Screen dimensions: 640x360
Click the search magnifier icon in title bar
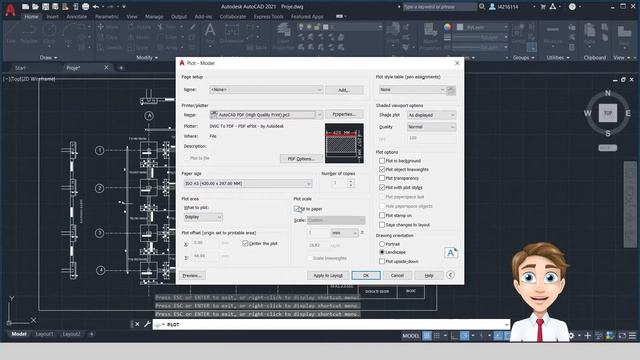tap(482, 7)
